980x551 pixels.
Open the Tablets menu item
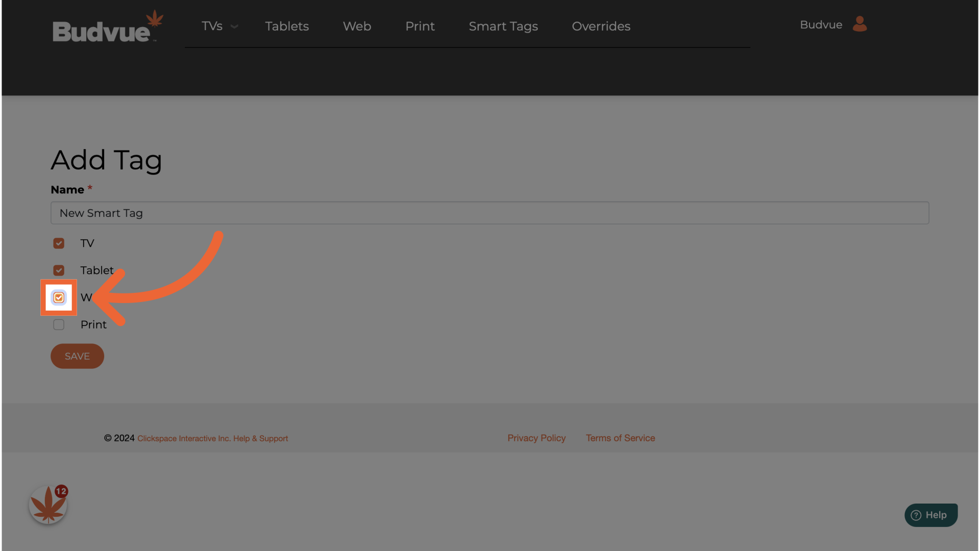(287, 26)
